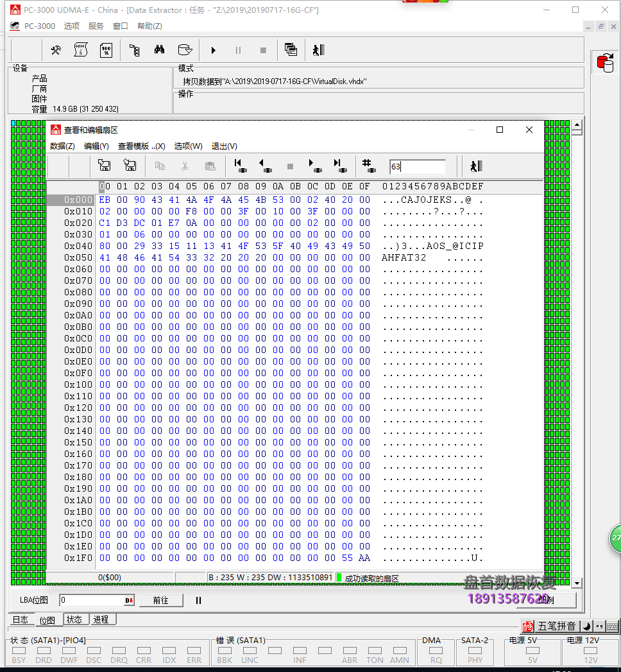Screen dimensions: 621x672
Task: Click the bitmap scrollbar down arrow
Action: [x=577, y=583]
